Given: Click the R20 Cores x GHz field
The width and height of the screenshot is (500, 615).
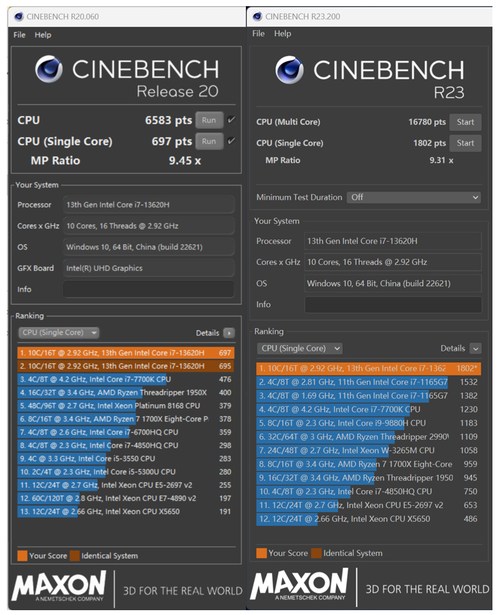Looking at the screenshot, I should pos(149,226).
